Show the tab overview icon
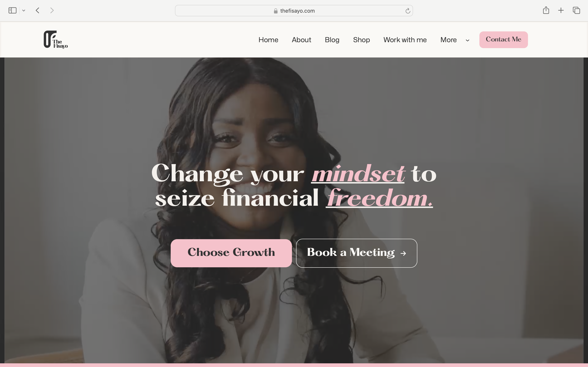The width and height of the screenshot is (588, 367). pos(576,10)
